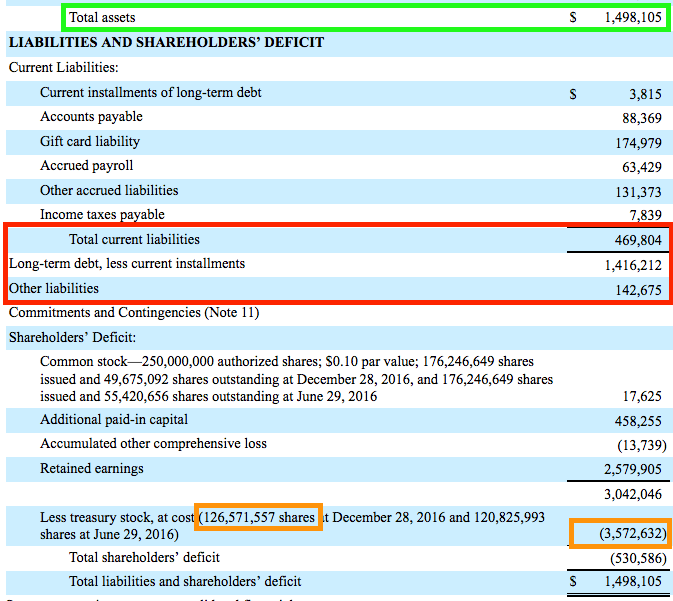Click the Current Liabilities subheading
Image resolution: width=673 pixels, height=601 pixels.
(64, 68)
